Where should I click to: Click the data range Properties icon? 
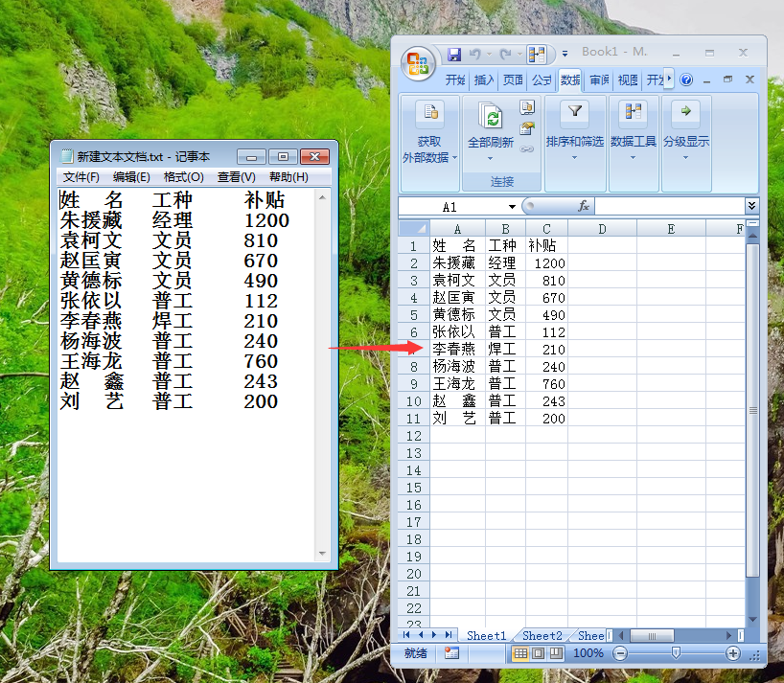pyautogui.click(x=527, y=128)
